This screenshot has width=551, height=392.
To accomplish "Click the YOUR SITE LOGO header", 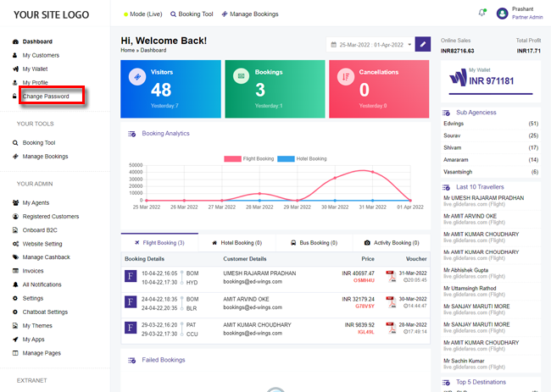I will tap(52, 14).
